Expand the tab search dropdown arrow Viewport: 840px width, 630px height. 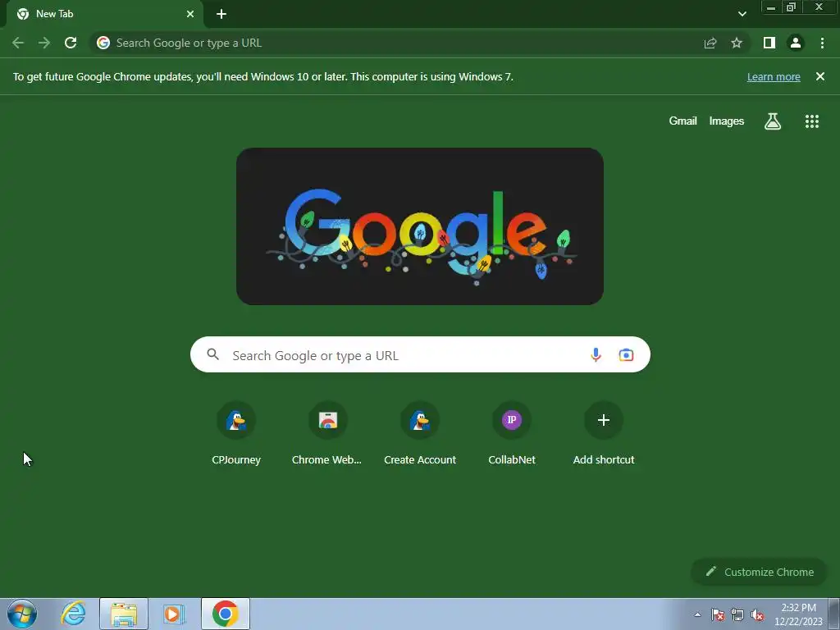[x=742, y=14]
